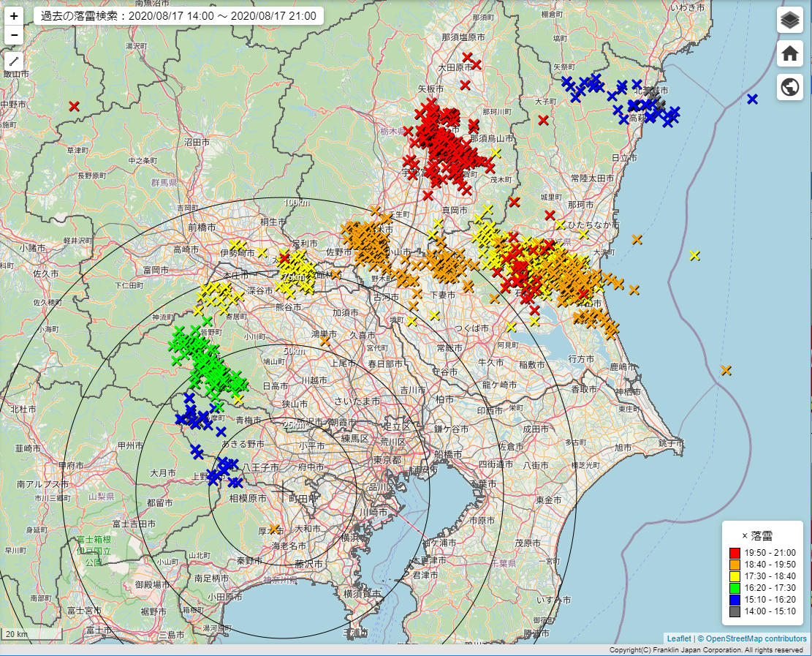Image resolution: width=812 pixels, height=656 pixels.
Task: Click the red 19:50 - 21:00 legend swatch
Action: (735, 553)
